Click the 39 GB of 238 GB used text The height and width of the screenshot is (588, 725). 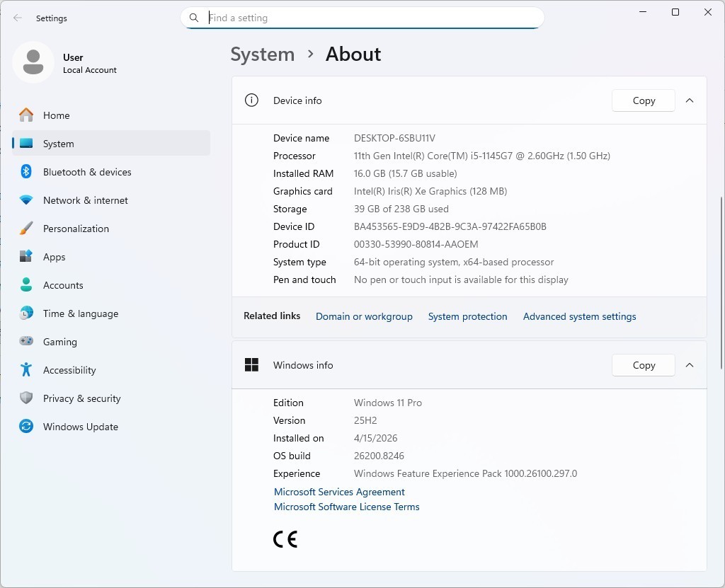[x=401, y=209]
